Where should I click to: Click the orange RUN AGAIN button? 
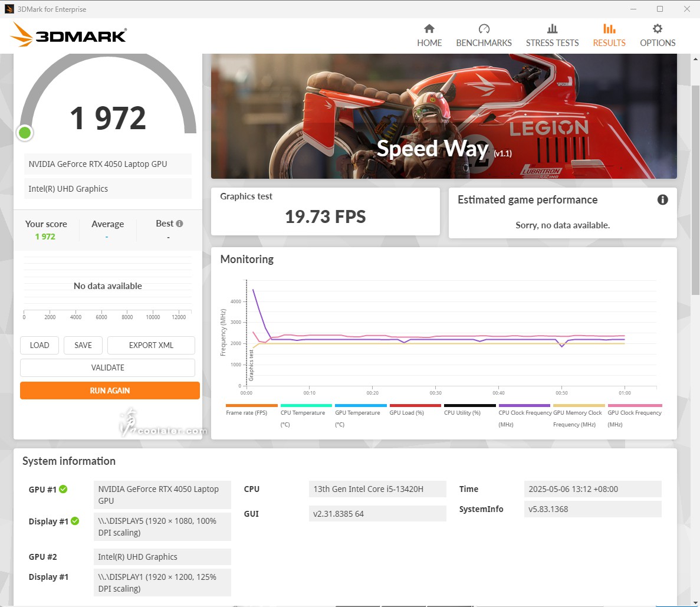[110, 391]
